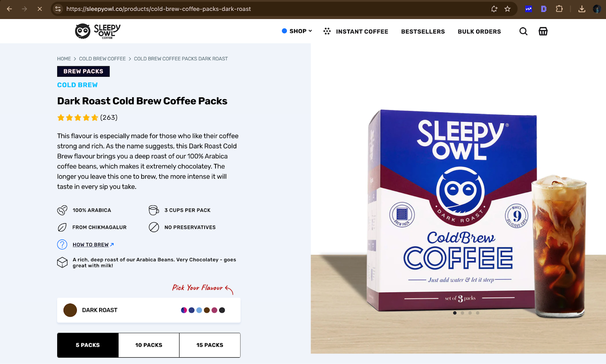Choose the 15 PACKS option
The height and width of the screenshot is (364, 606).
210,345
